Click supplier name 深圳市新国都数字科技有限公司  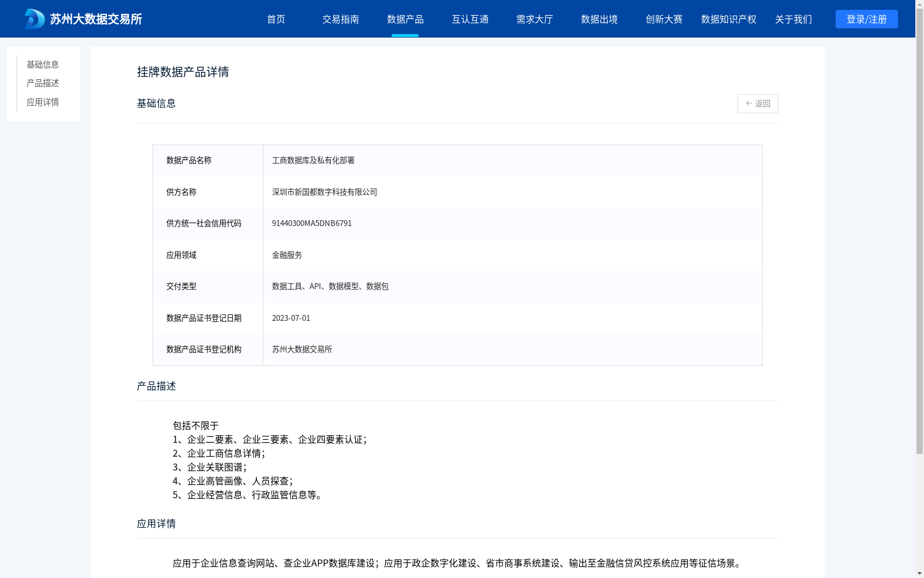point(325,192)
